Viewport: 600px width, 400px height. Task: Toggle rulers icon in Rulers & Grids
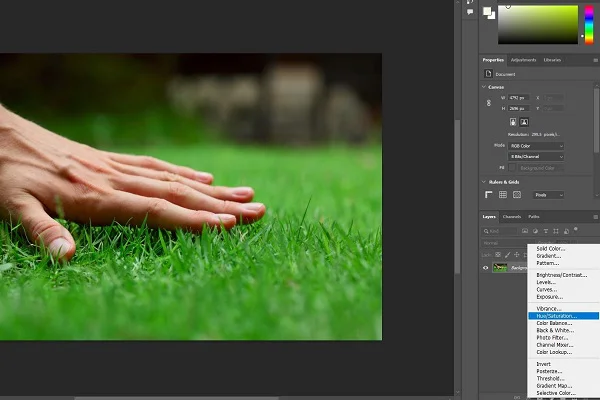tap(489, 195)
